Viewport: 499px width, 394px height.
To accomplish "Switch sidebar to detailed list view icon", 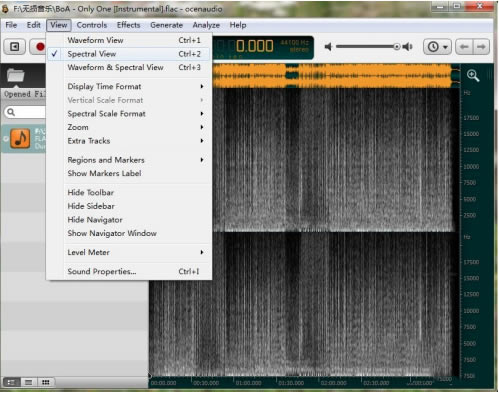I will (x=11, y=382).
